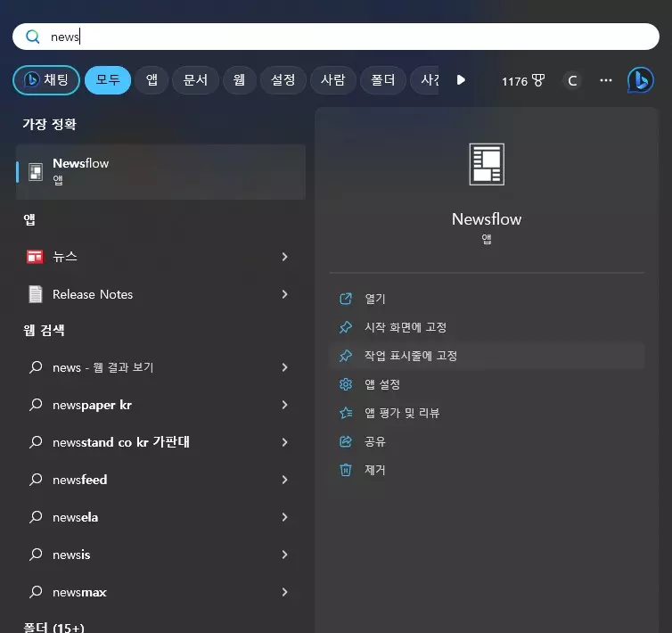The width and height of the screenshot is (672, 633).
Task: Click search icon beside 'newsis'
Action: point(36,555)
